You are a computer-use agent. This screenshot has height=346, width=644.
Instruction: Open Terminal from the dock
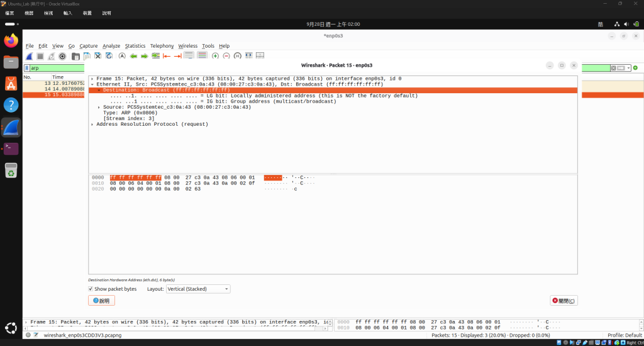coord(11,148)
